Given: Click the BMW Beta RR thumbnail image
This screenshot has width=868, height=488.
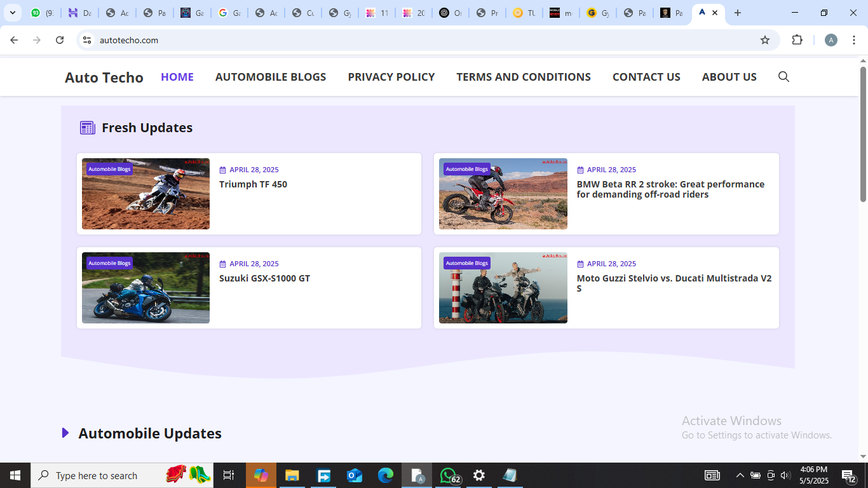Looking at the screenshot, I should coord(503,194).
